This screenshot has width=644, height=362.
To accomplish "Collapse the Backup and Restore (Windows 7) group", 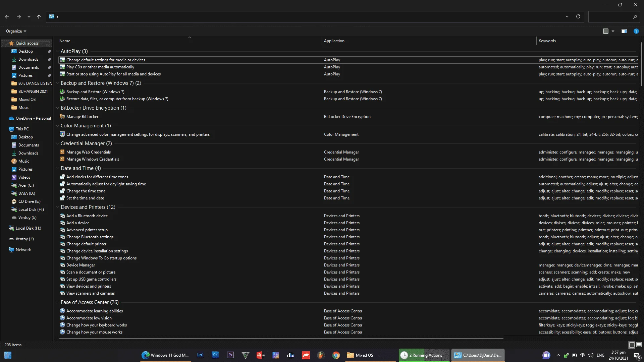I will click(x=57, y=83).
